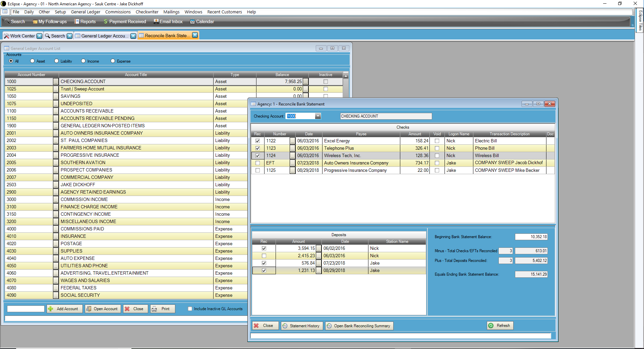Viewport: 644px width, 349px height.
Task: Select the FEDERAL TAXES account row
Action: (x=126, y=288)
